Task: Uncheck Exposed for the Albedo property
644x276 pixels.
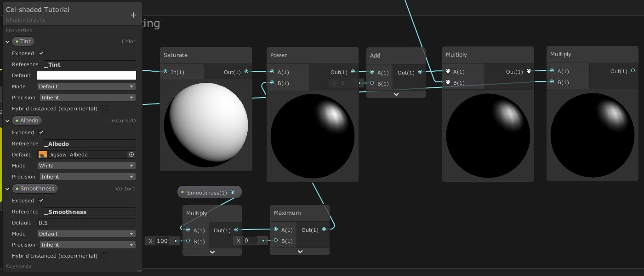Action: click(41, 132)
